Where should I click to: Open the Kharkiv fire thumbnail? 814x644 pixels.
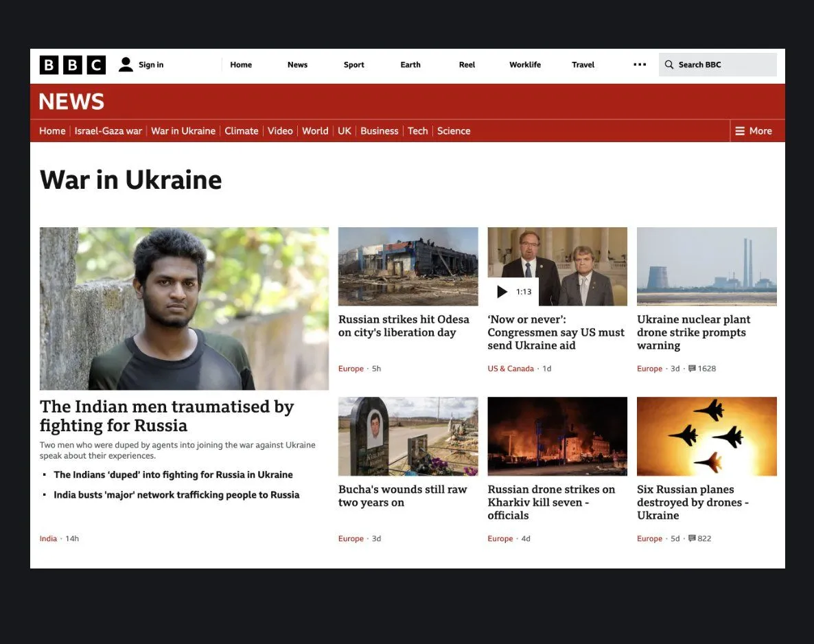point(557,436)
